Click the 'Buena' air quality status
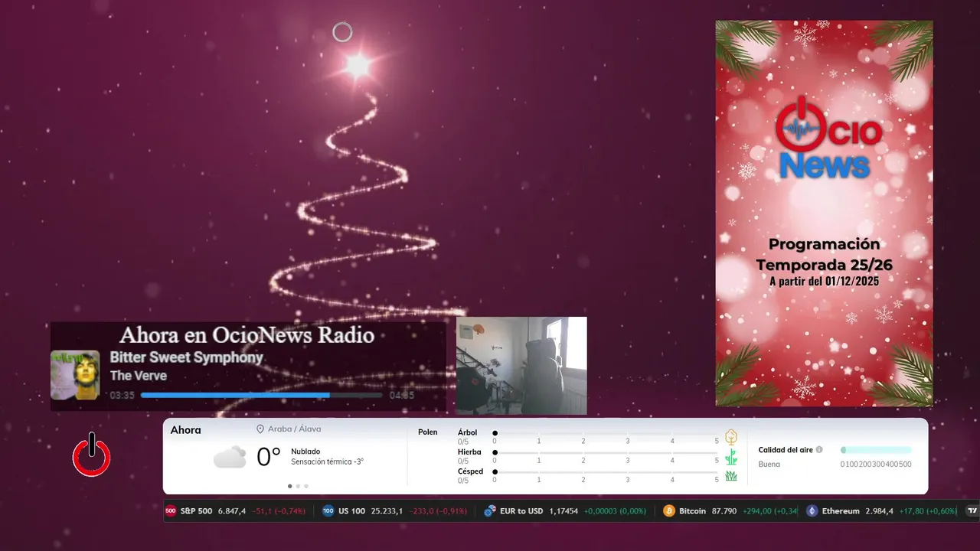 click(769, 465)
